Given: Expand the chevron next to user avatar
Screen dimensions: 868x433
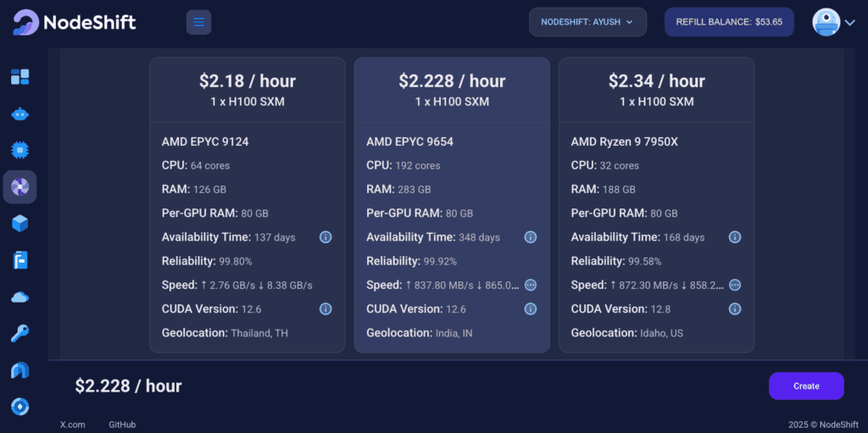Looking at the screenshot, I should tap(849, 23).
